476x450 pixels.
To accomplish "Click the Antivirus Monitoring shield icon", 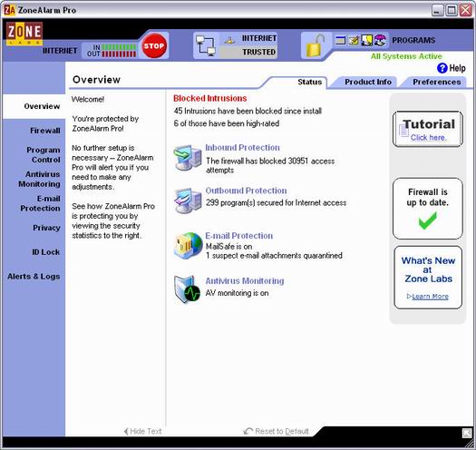I will pos(188,289).
